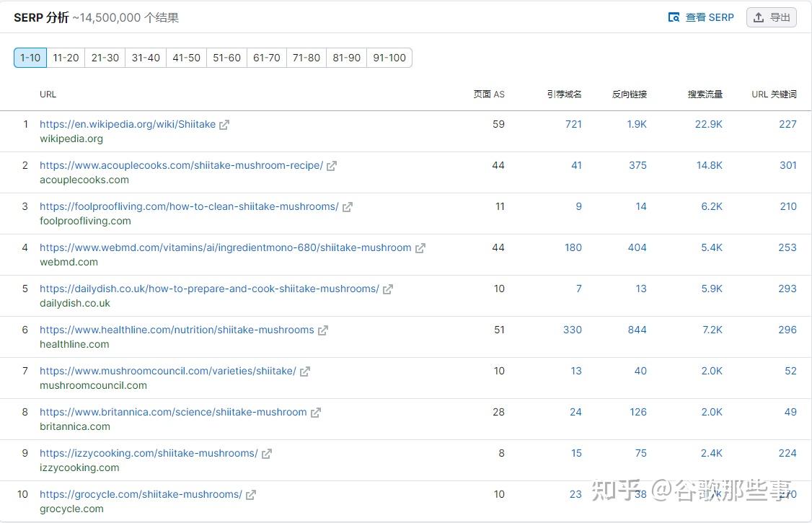Open external link icon for izzycooking URL
Image resolution: width=812 pixels, height=523 pixels.
[x=267, y=454]
